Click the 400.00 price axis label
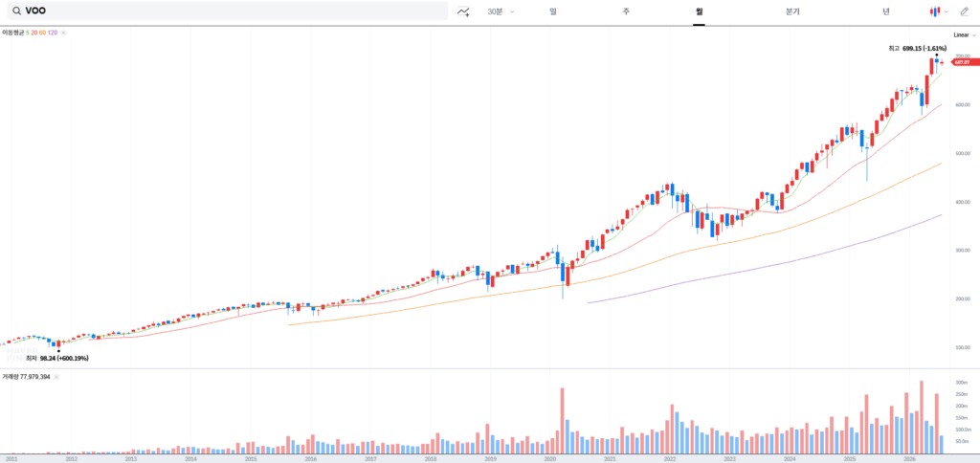The width and height of the screenshot is (980, 463). pyautogui.click(x=963, y=202)
